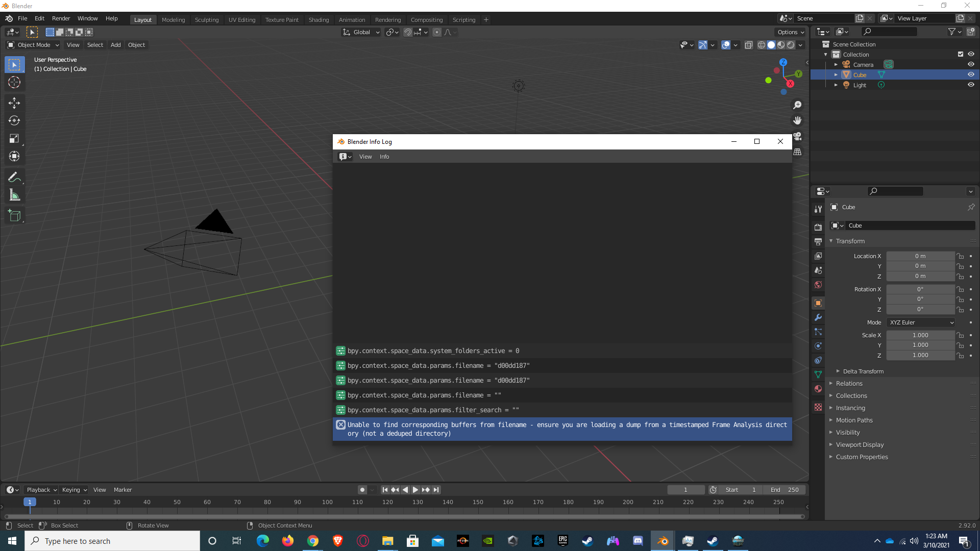This screenshot has width=980, height=551.
Task: Open the World properties tab
Action: 818,285
